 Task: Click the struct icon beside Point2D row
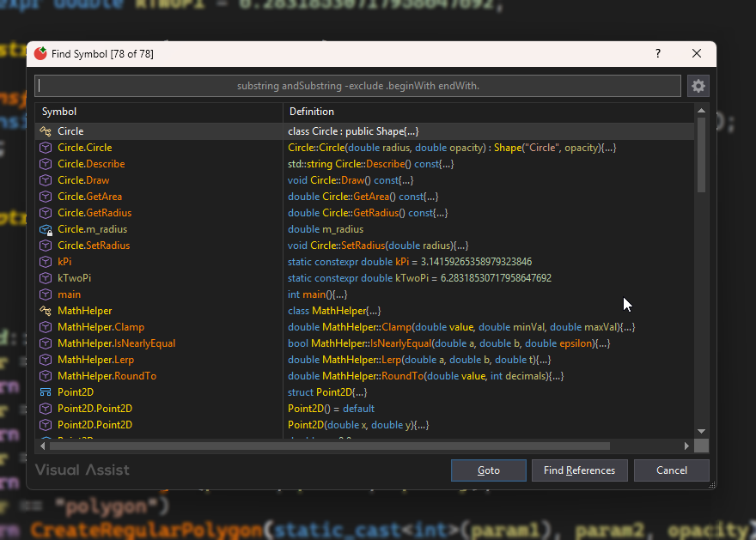tap(46, 392)
